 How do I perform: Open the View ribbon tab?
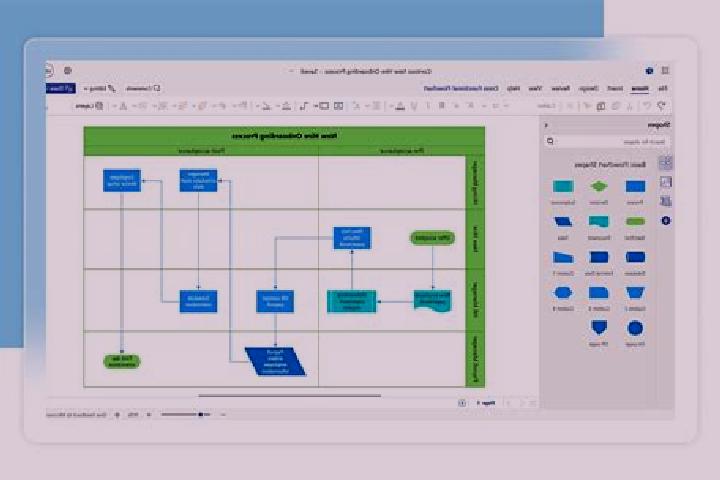click(x=535, y=88)
